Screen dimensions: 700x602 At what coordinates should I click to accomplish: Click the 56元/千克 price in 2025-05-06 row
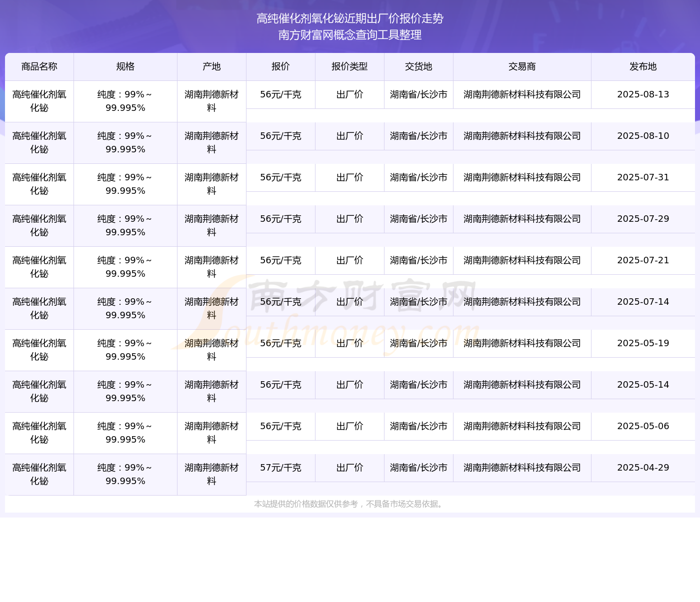pyautogui.click(x=280, y=427)
